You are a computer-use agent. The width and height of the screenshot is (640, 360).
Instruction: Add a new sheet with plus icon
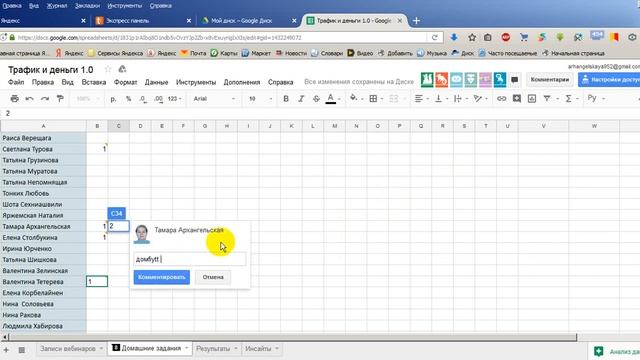click(x=6, y=350)
